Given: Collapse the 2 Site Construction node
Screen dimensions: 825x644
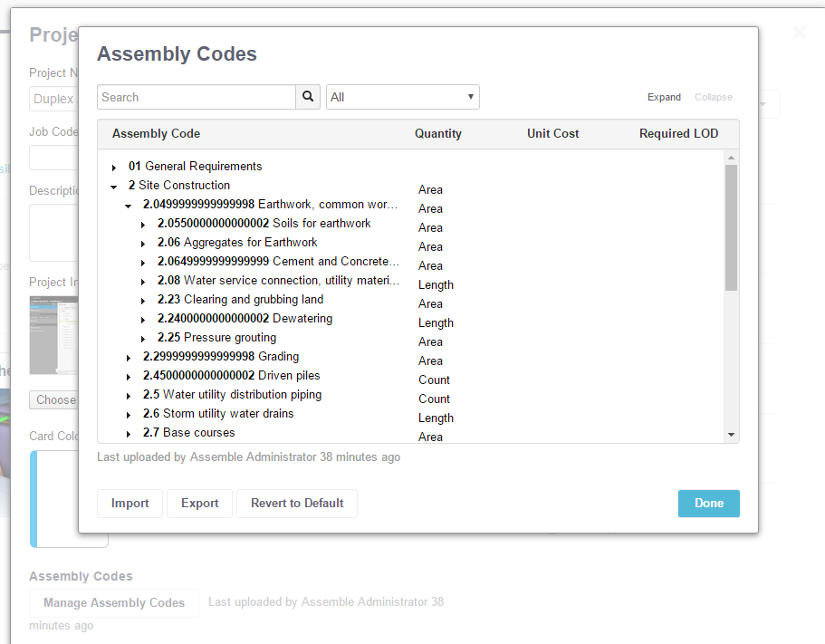Looking at the screenshot, I should [114, 187].
